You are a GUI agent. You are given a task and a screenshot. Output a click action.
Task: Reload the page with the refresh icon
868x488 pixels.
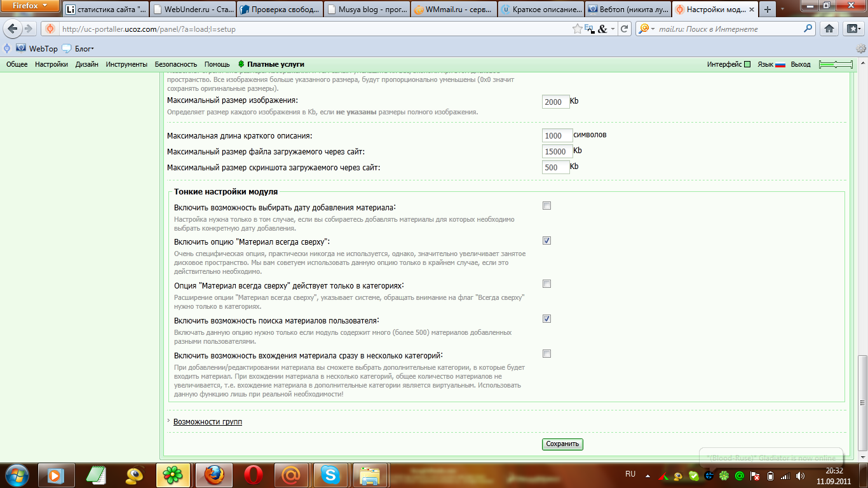pos(625,29)
